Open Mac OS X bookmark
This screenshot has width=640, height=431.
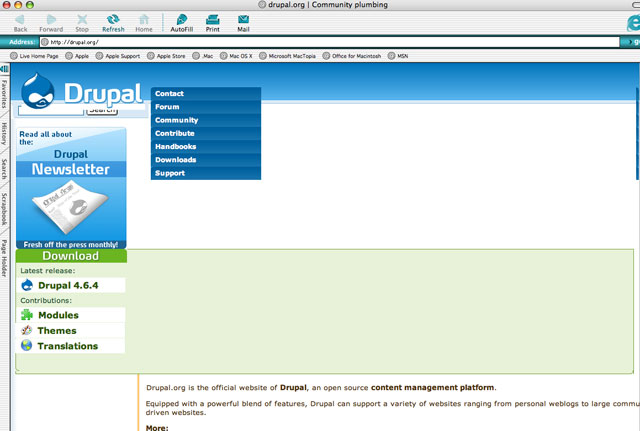(x=236, y=56)
